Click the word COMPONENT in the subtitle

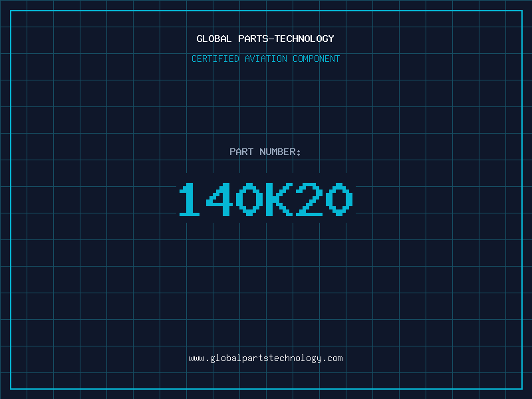(x=317, y=59)
